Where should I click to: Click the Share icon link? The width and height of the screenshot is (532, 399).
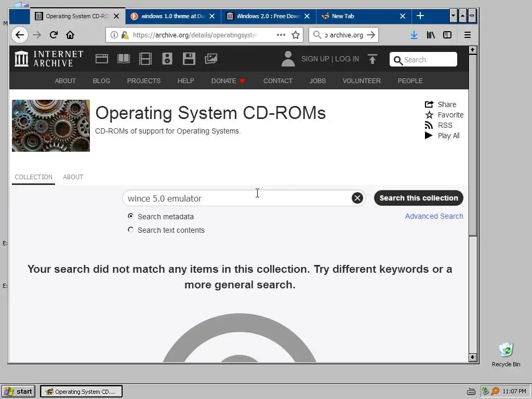(441, 104)
